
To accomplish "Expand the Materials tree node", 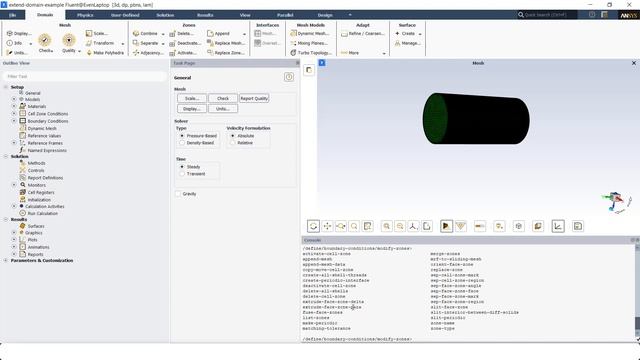I will point(14,106).
